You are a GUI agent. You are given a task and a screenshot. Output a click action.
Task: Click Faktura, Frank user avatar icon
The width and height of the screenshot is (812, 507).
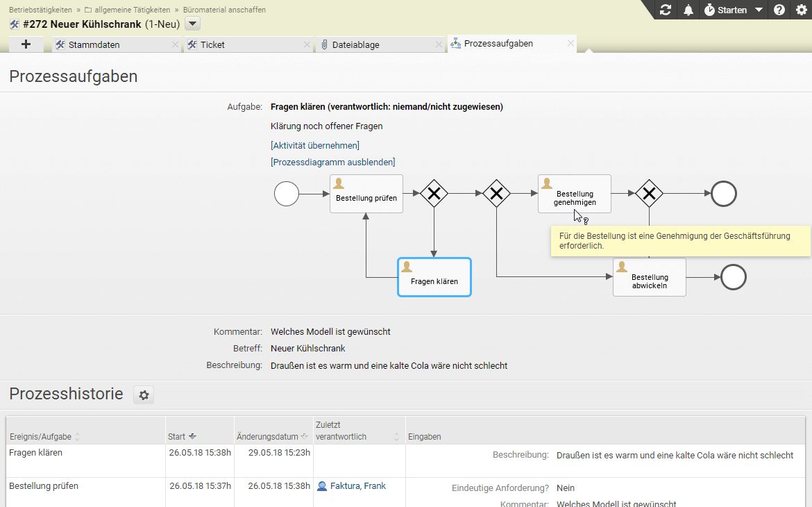tap(321, 486)
